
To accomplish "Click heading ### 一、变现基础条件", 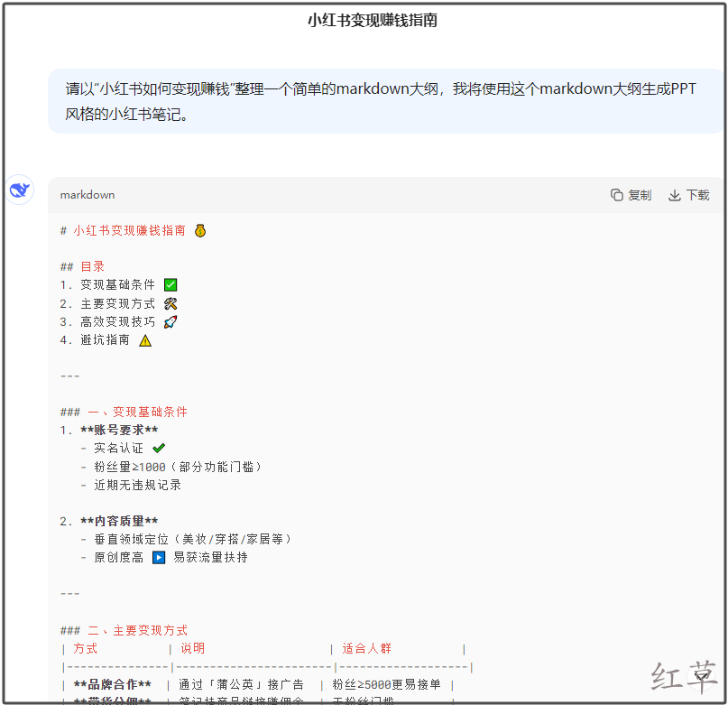I will point(124,412).
